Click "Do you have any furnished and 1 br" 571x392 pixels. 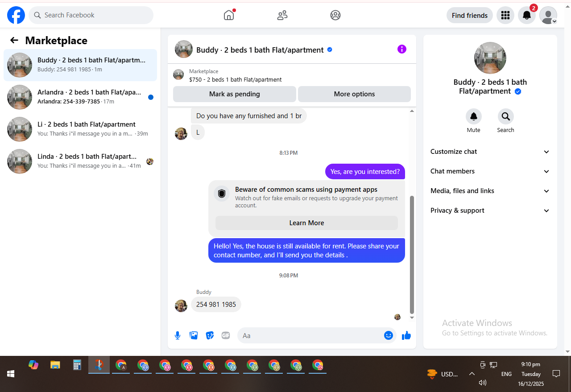249,116
